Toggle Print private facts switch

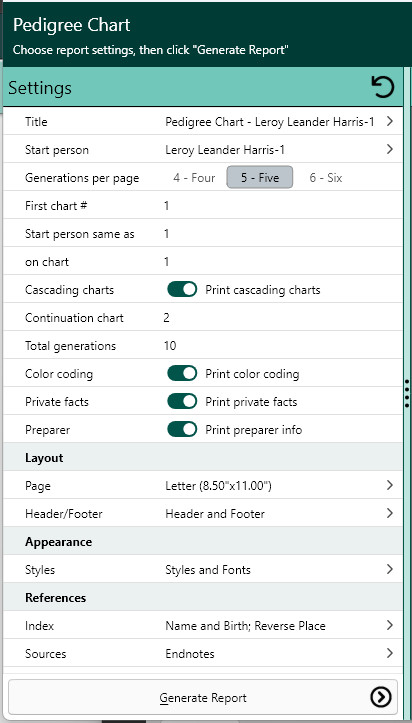click(182, 402)
